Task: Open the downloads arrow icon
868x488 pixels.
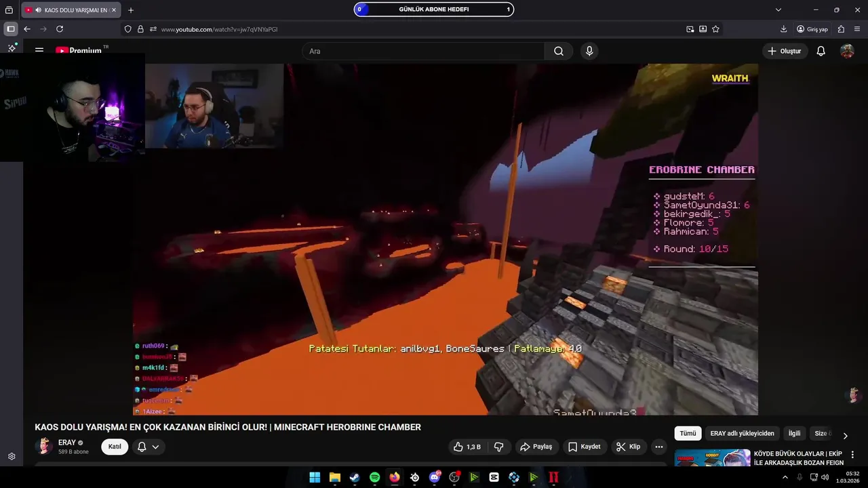Action: (x=784, y=29)
